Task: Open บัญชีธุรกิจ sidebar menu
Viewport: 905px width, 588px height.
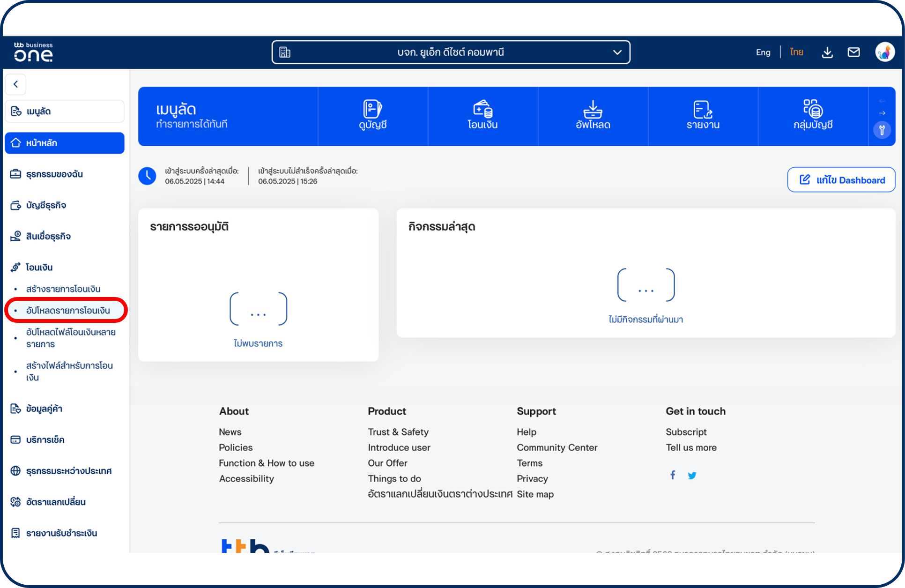Action: [x=46, y=205]
